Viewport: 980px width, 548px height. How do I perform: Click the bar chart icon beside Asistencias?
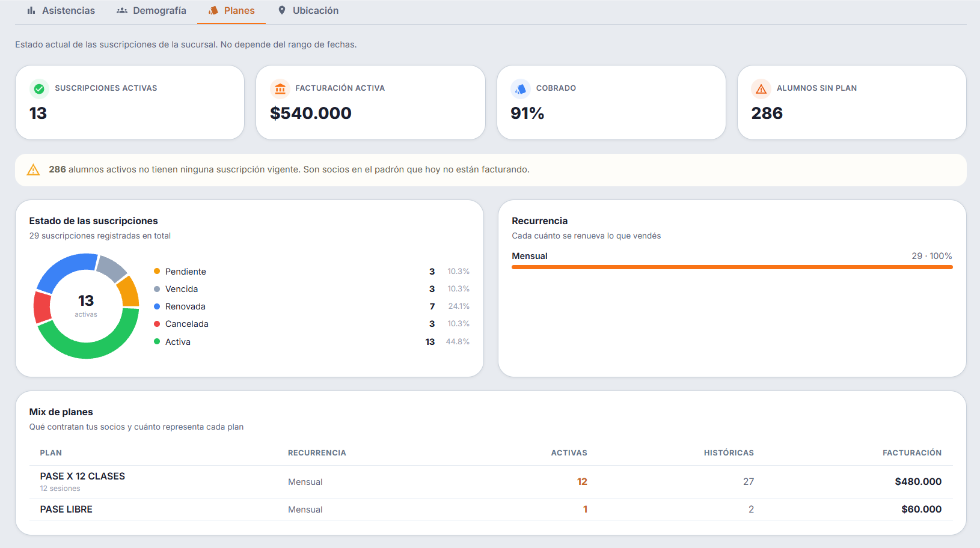click(x=31, y=11)
